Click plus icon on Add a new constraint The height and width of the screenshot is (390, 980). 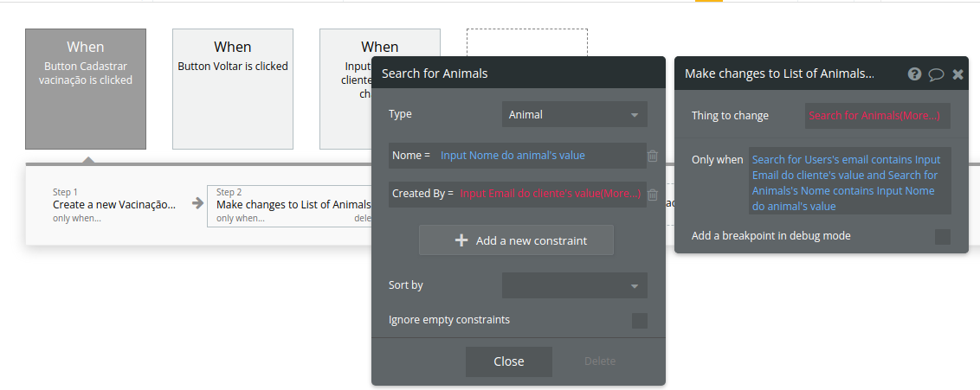pos(461,240)
